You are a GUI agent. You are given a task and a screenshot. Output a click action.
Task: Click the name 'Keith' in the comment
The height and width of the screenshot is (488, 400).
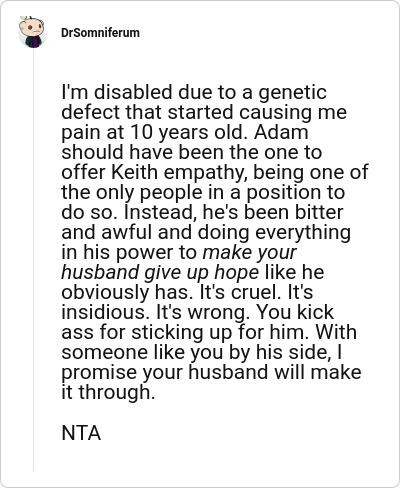click(134, 172)
